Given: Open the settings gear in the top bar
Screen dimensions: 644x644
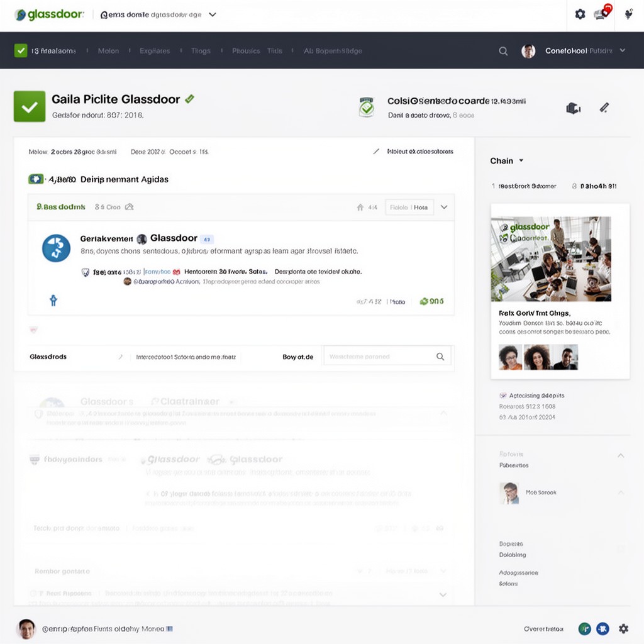Looking at the screenshot, I should [580, 14].
